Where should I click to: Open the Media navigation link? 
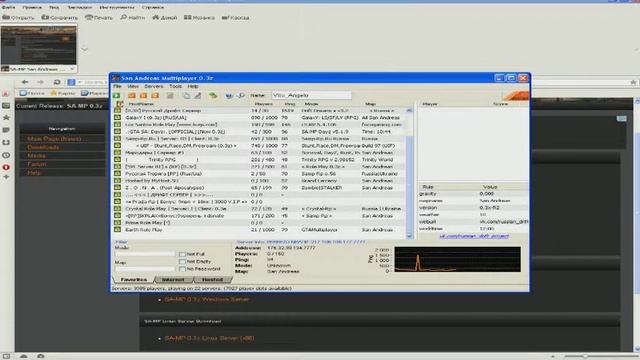pos(36,156)
